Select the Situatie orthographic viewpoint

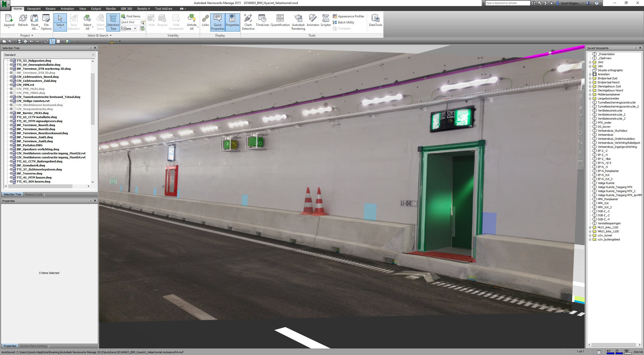point(610,70)
